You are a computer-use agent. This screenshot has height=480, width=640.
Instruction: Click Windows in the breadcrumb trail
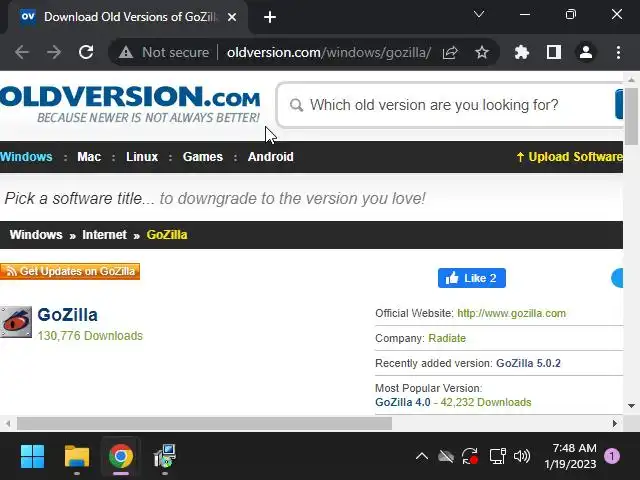[36, 235]
